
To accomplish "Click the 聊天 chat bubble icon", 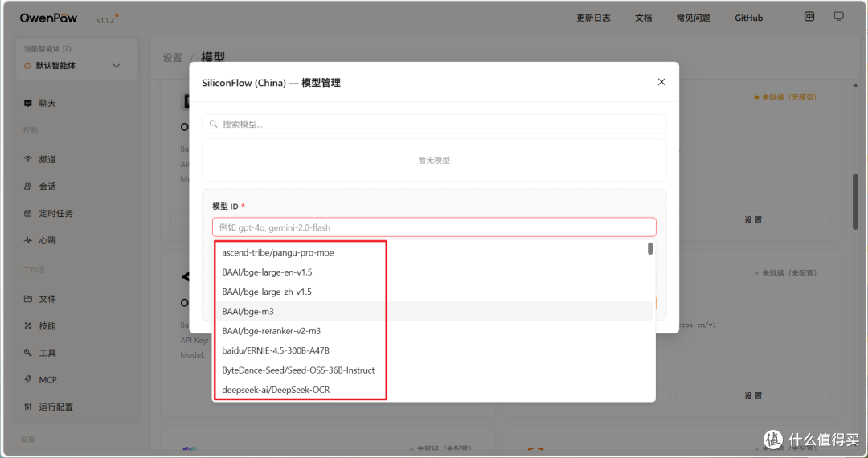I will (x=27, y=104).
